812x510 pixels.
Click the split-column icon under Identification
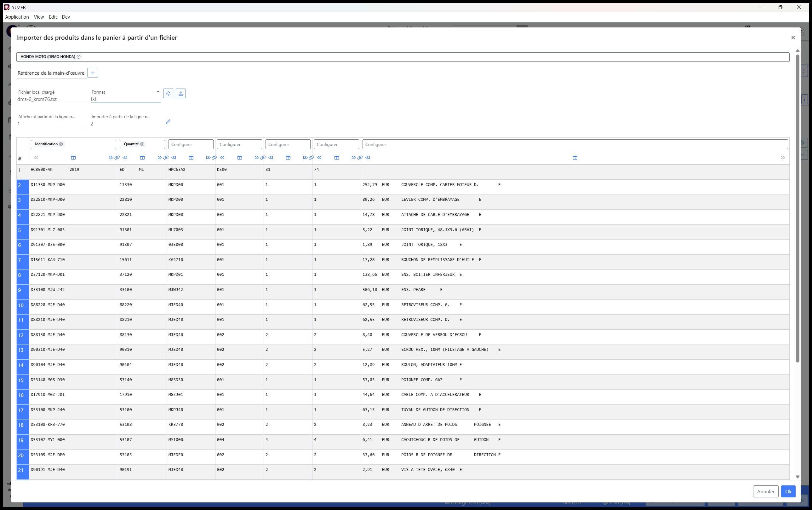coord(73,158)
